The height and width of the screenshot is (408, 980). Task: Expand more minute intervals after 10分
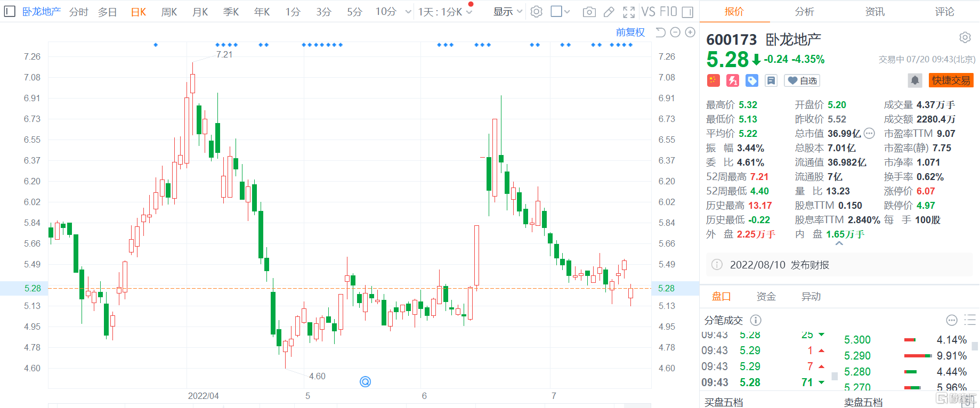(408, 12)
